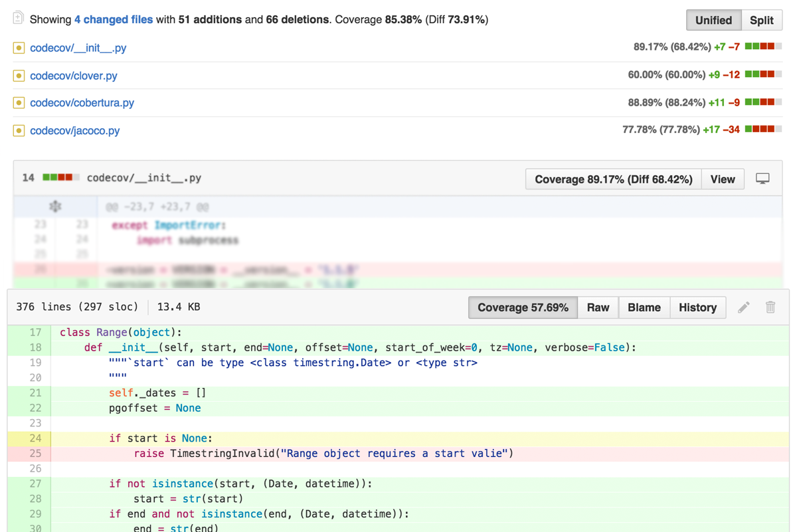797x532 pixels.
Task: Select line number 21 in code
Action: [35, 393]
